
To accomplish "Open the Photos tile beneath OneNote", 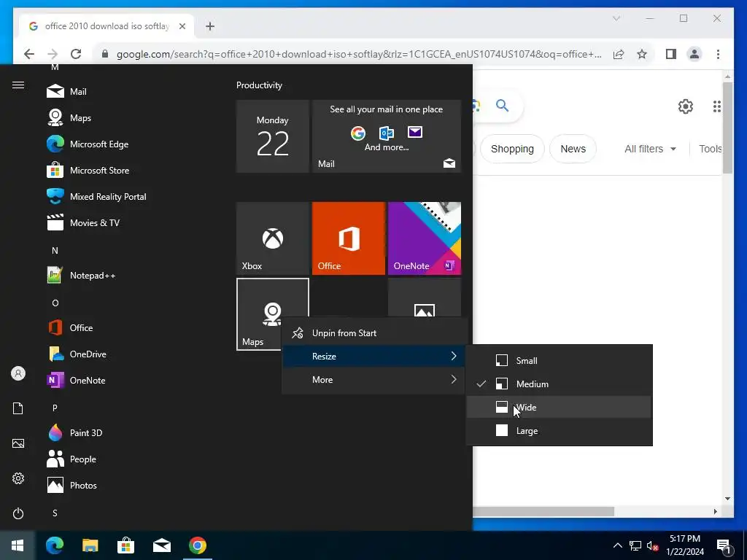I will point(425,298).
